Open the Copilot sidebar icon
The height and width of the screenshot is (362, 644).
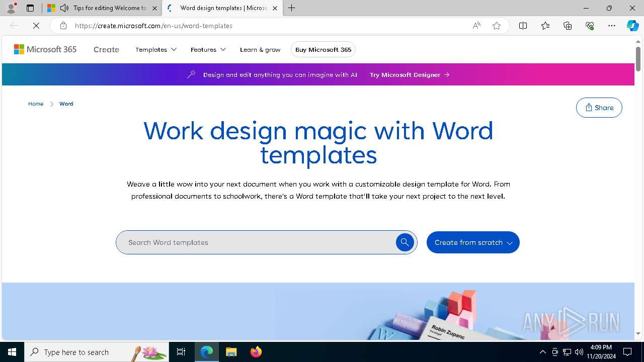tap(632, 26)
